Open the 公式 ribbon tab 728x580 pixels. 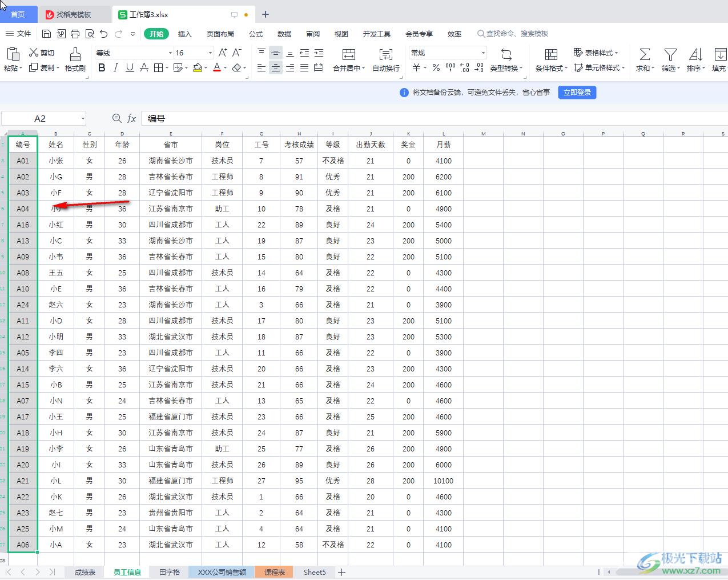tap(256, 34)
